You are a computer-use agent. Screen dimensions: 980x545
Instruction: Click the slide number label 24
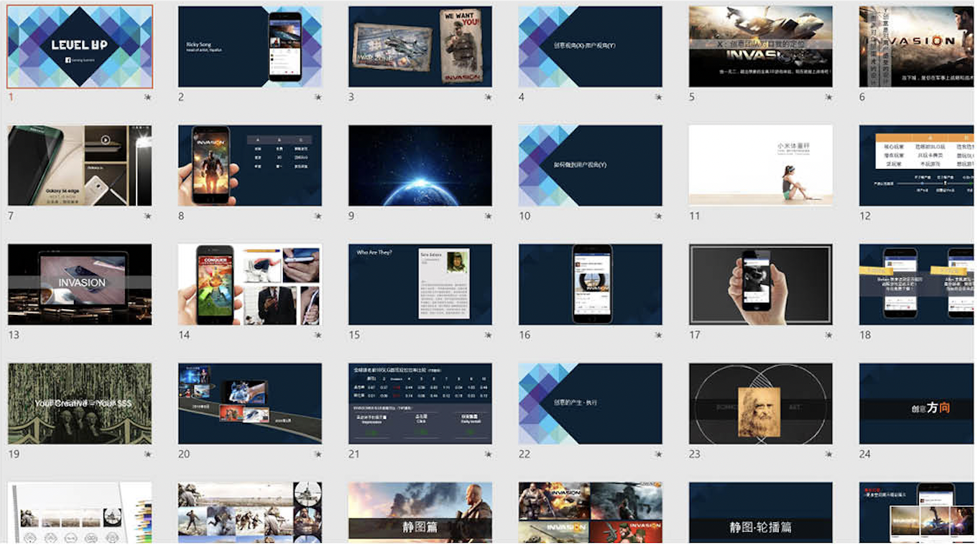pyautogui.click(x=865, y=454)
